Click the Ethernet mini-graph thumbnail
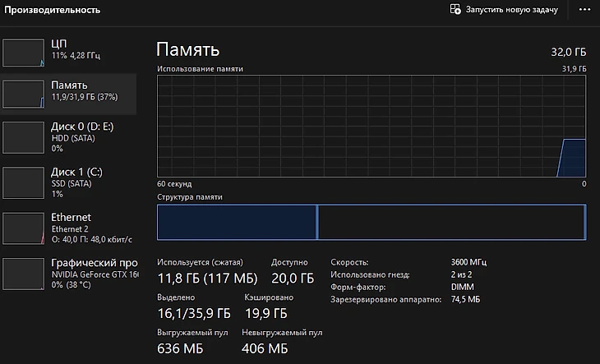 [23, 228]
